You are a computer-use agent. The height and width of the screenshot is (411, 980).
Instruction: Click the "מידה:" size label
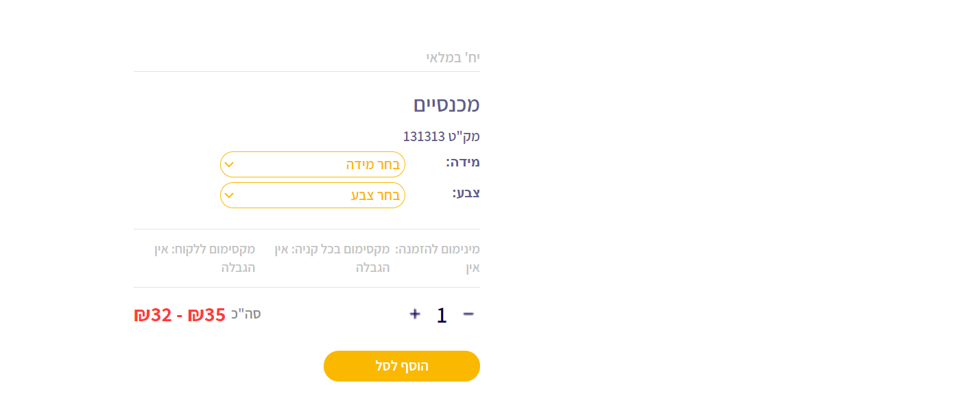coord(463,162)
